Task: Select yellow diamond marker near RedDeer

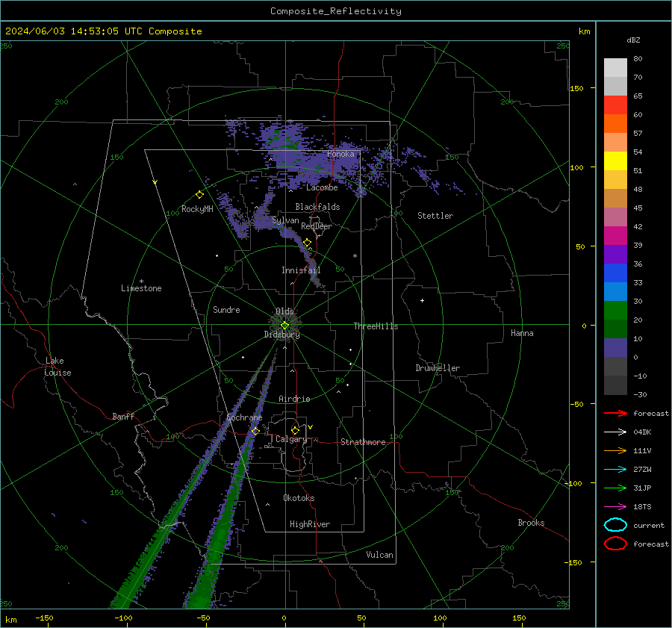Action: coord(307,243)
